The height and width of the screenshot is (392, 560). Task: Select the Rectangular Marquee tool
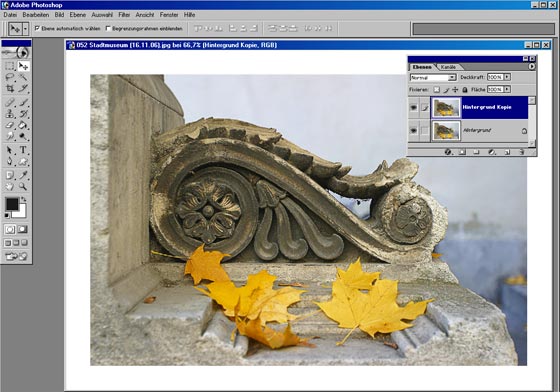point(10,66)
